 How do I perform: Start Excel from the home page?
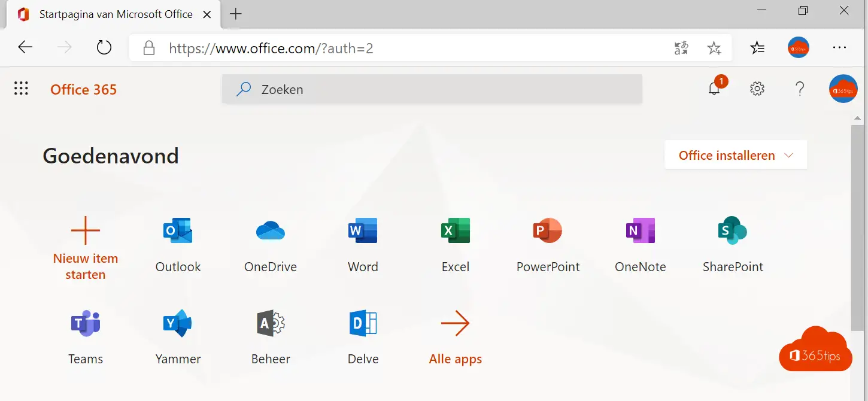pos(455,231)
